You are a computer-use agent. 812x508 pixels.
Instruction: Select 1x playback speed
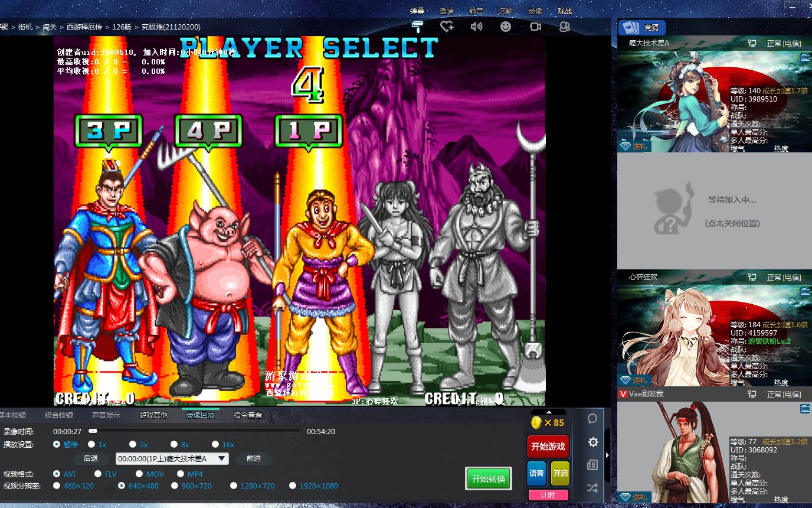(x=91, y=444)
